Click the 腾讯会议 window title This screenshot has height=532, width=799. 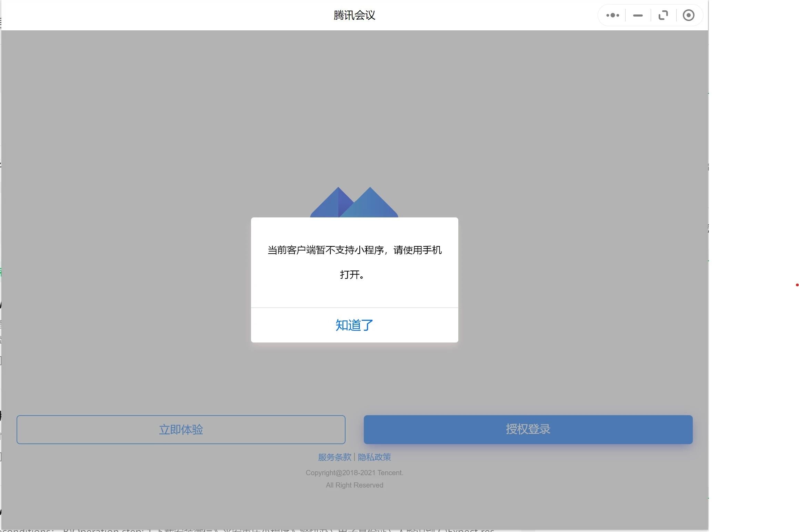pos(354,15)
